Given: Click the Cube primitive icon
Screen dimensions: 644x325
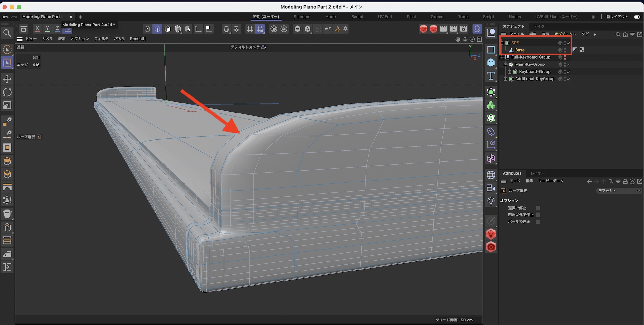Looking at the screenshot, I should pos(491,63).
